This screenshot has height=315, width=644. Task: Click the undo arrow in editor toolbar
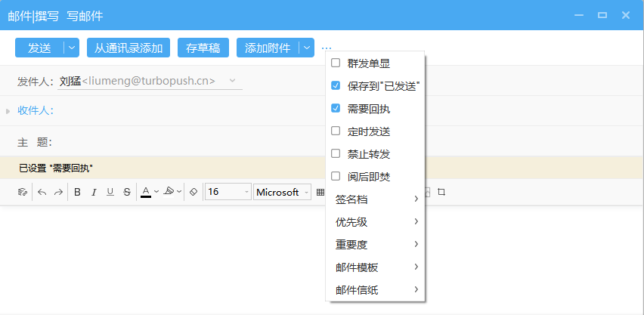pyautogui.click(x=42, y=192)
